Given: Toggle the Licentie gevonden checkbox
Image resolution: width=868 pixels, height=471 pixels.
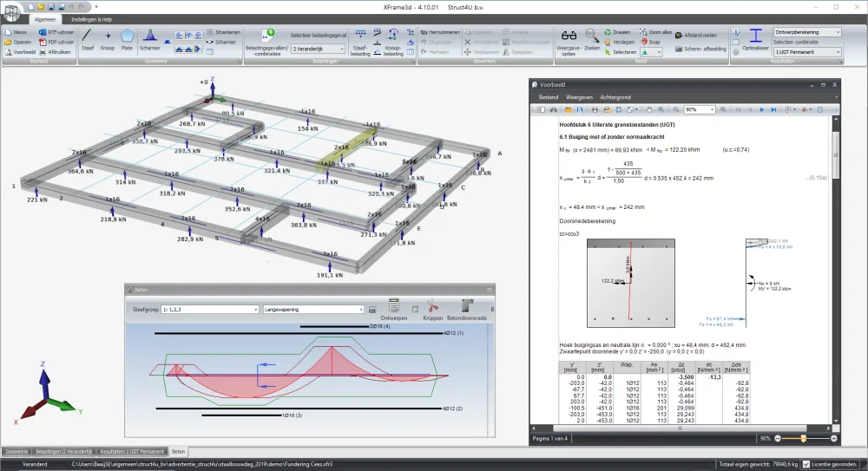Looking at the screenshot, I should (806, 464).
